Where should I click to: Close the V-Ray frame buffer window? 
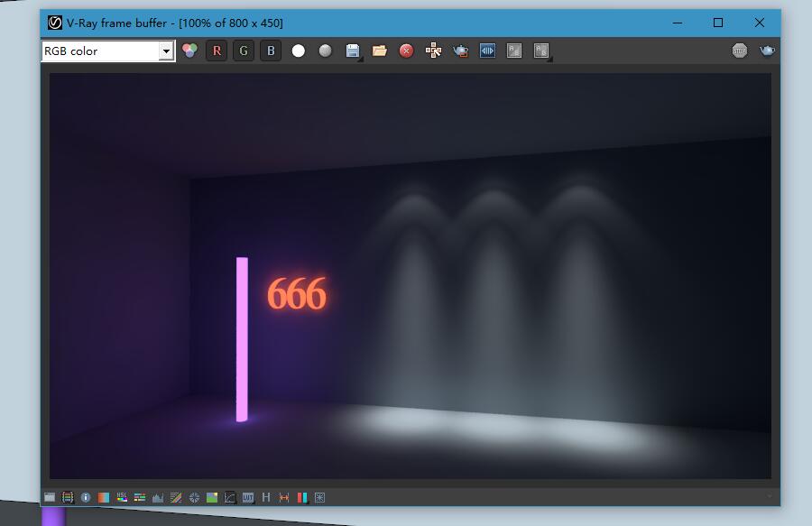click(759, 23)
